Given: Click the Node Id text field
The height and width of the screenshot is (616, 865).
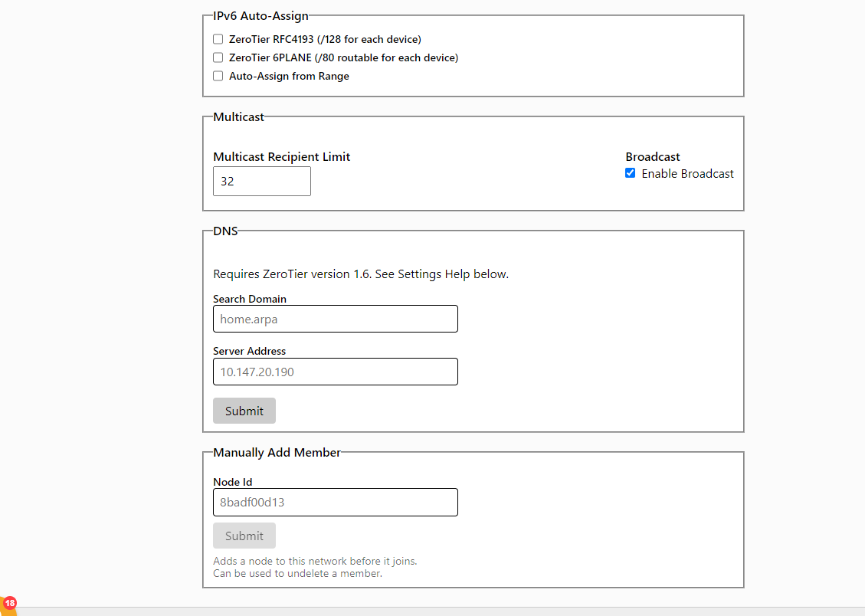Looking at the screenshot, I should coord(336,503).
